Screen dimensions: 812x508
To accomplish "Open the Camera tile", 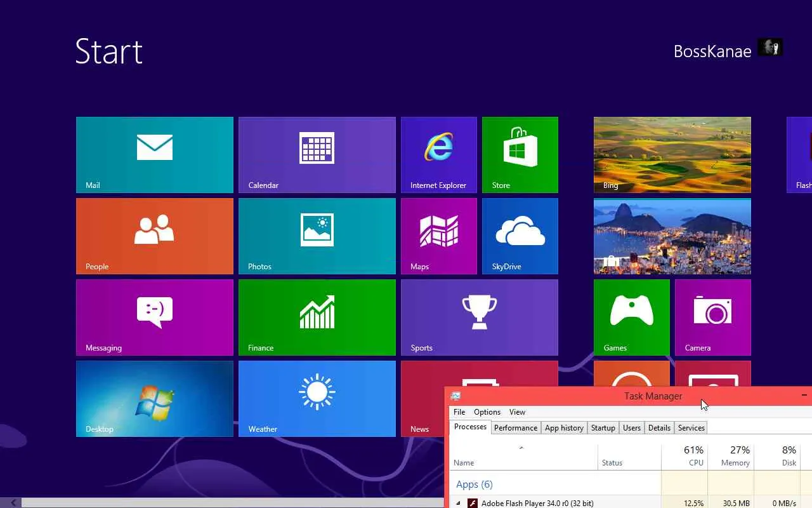I will point(713,317).
